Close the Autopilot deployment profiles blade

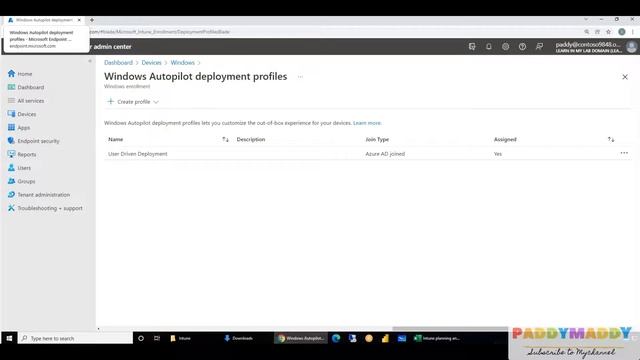[x=624, y=77]
